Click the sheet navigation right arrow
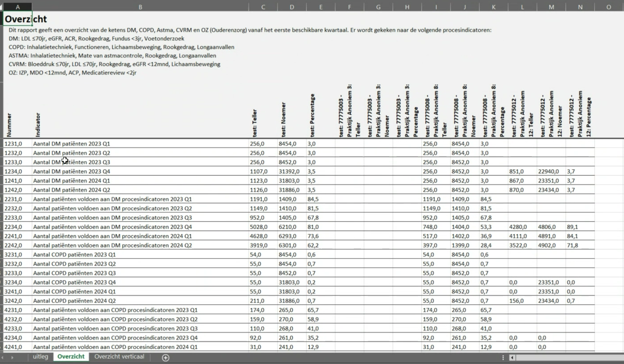The height and width of the screenshot is (364, 624). click(12, 358)
